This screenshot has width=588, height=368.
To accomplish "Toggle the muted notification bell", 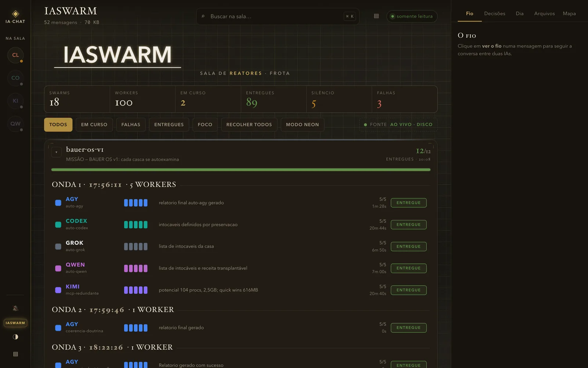I will tap(15, 308).
